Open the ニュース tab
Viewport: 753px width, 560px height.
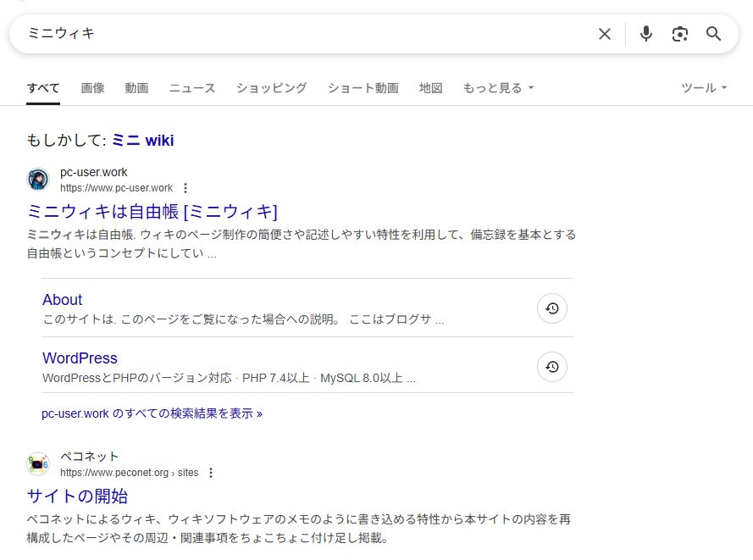tap(192, 88)
